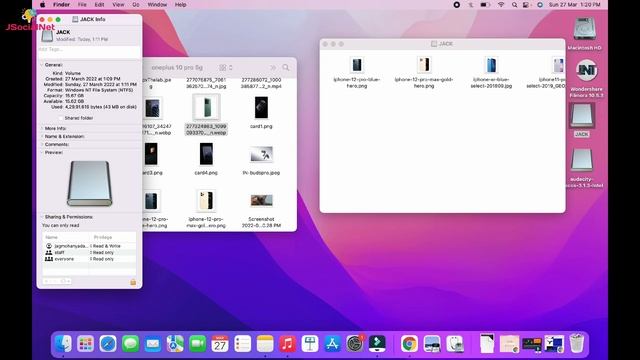
Task: Open Reminders from the Dock
Action: click(x=242, y=343)
